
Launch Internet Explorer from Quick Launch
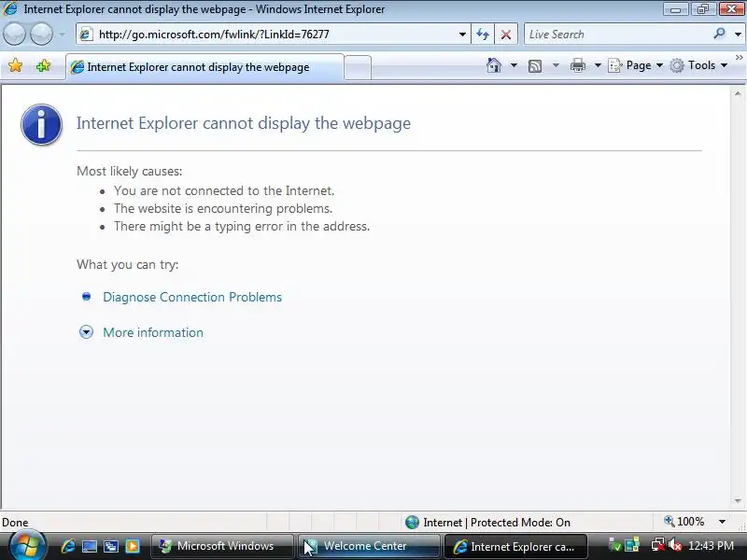coord(68,546)
